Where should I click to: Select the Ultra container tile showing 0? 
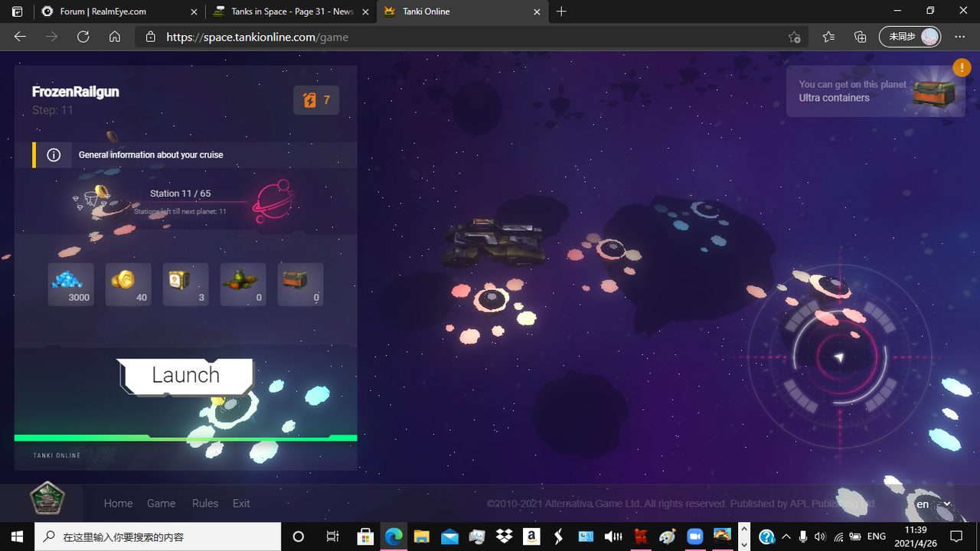(x=301, y=284)
